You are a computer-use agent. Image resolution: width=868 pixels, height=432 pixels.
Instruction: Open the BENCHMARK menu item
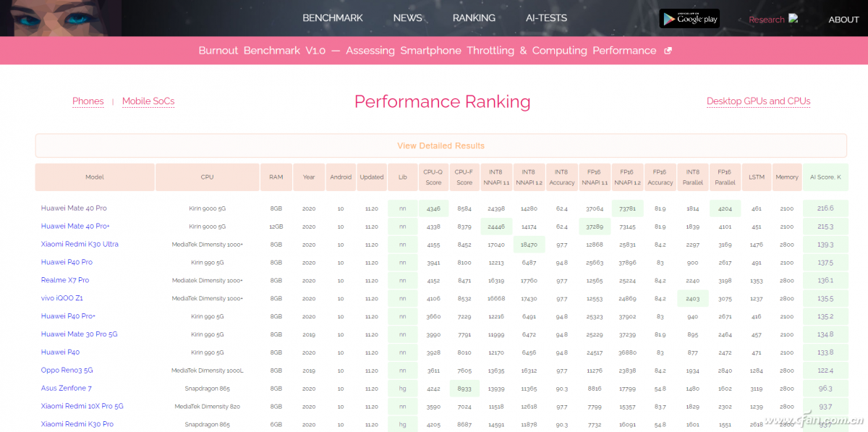point(333,18)
